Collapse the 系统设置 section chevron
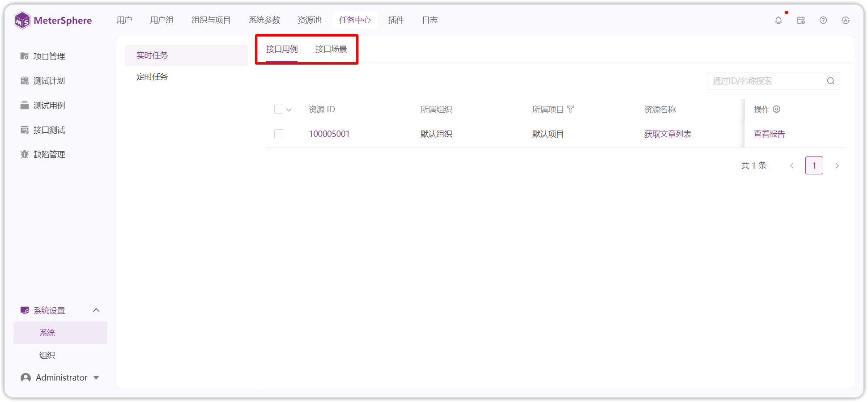This screenshot has width=868, height=402. click(96, 310)
